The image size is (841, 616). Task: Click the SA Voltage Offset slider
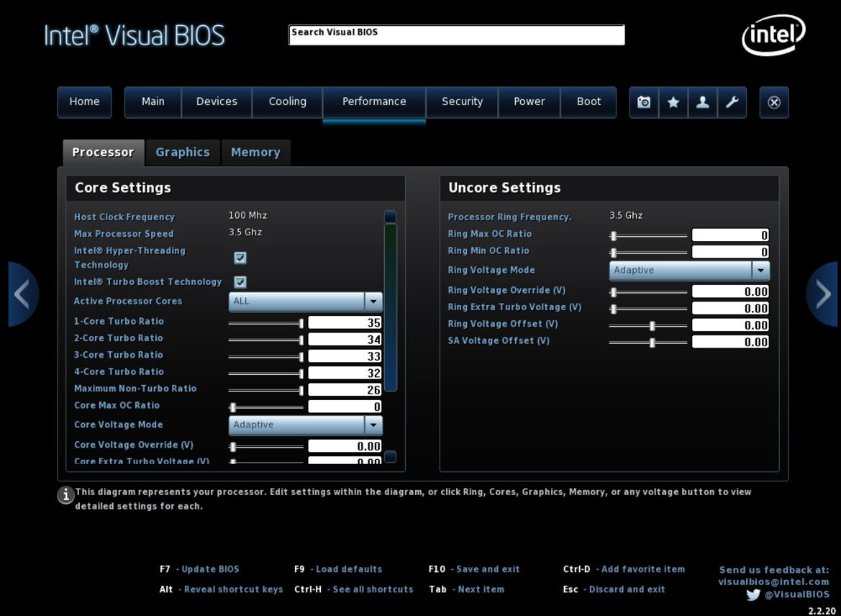pyautogui.click(x=648, y=343)
